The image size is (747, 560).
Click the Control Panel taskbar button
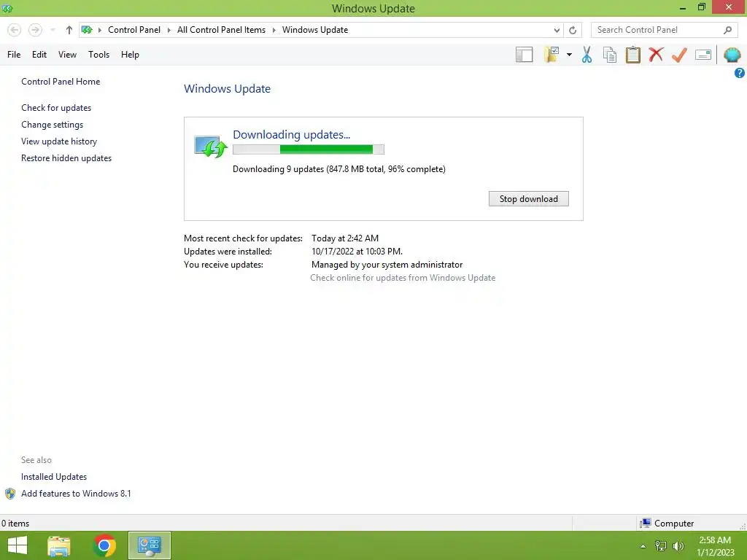(x=149, y=545)
